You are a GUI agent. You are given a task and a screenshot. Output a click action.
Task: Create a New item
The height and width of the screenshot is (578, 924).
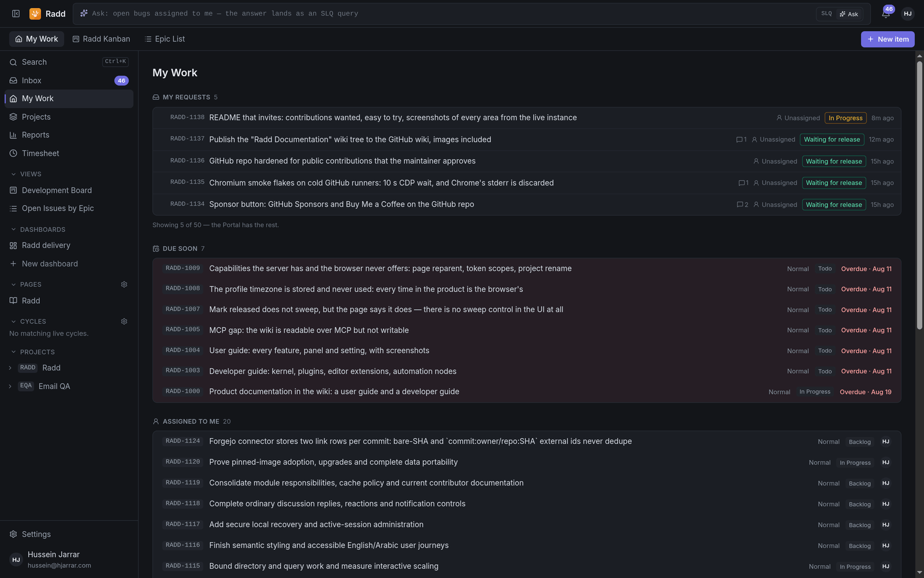(888, 39)
